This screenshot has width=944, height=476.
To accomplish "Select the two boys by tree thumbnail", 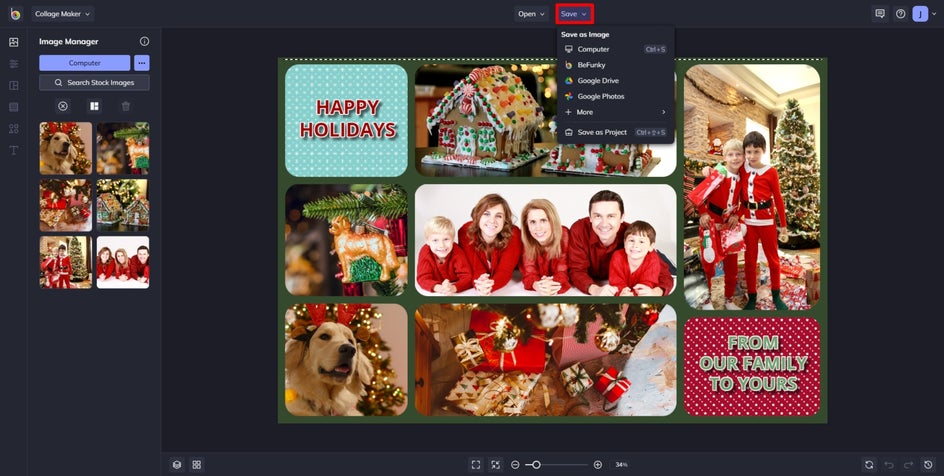I will (66, 262).
